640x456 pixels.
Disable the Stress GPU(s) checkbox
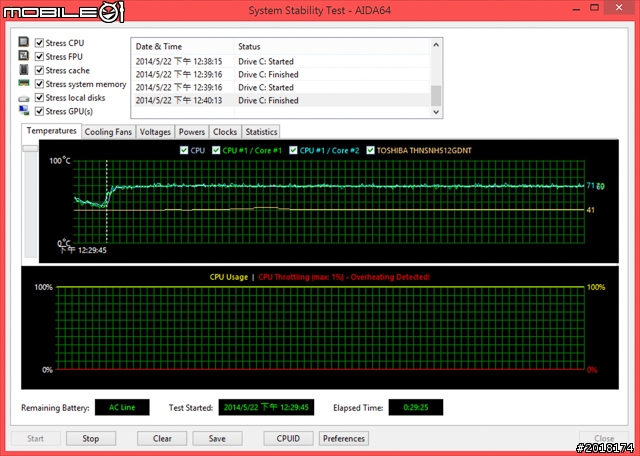(39, 111)
